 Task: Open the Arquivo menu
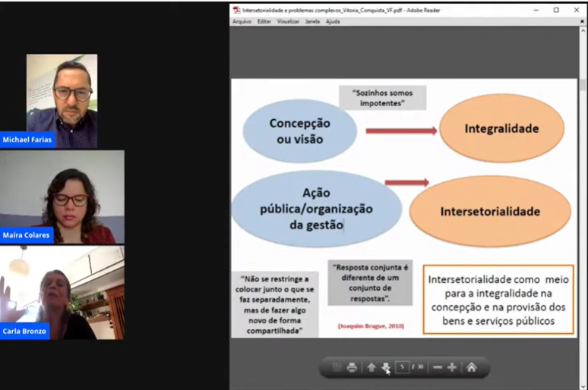[242, 21]
